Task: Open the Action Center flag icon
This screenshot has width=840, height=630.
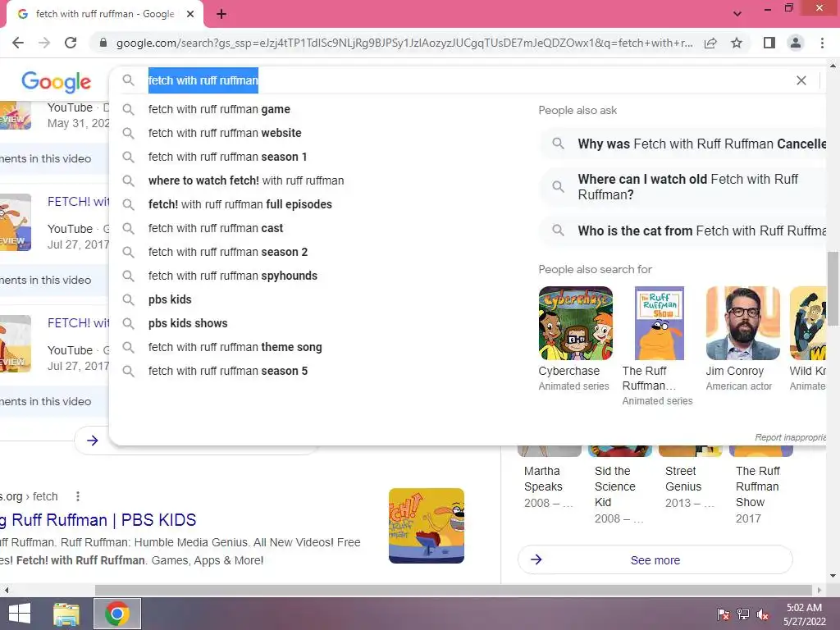Action: tap(724, 614)
